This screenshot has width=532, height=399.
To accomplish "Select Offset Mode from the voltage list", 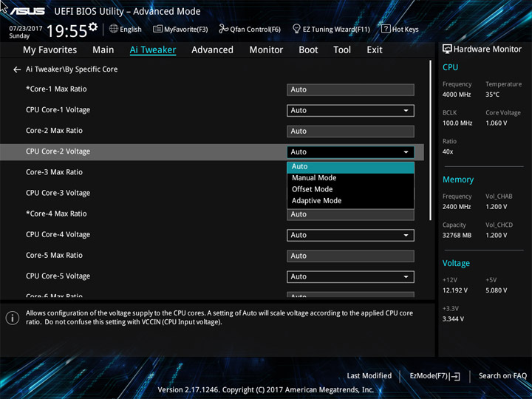I will pos(350,189).
